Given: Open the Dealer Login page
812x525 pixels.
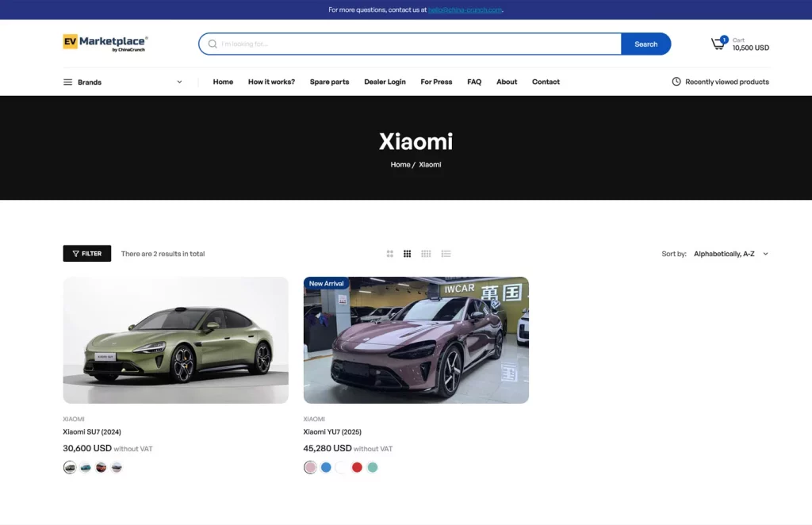Looking at the screenshot, I should click(385, 82).
